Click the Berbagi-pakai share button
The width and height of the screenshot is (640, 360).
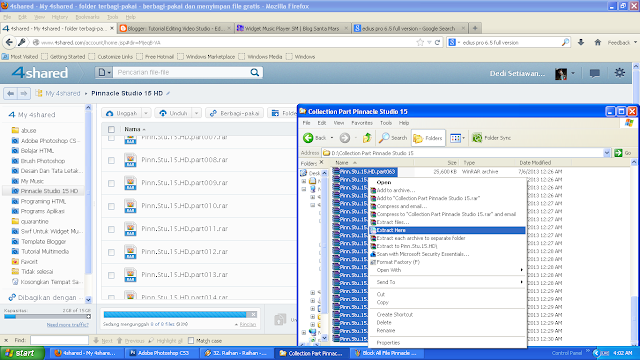coord(235,113)
